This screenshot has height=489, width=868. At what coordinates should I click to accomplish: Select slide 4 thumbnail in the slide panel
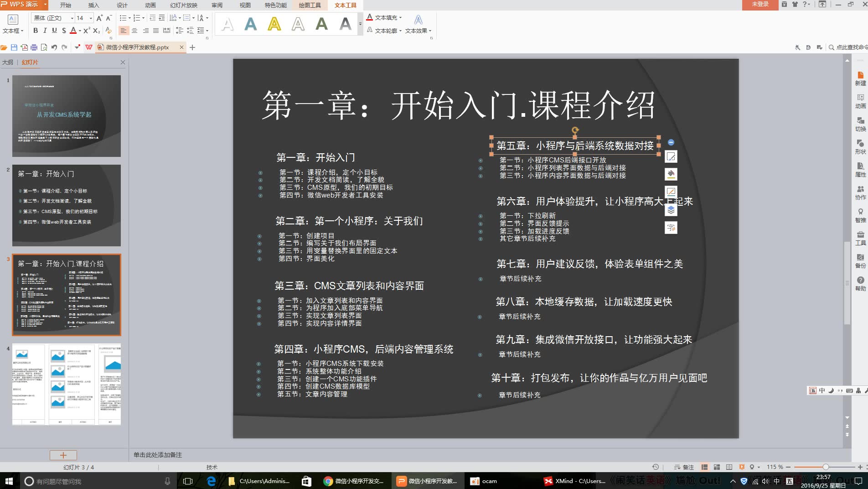click(x=66, y=383)
